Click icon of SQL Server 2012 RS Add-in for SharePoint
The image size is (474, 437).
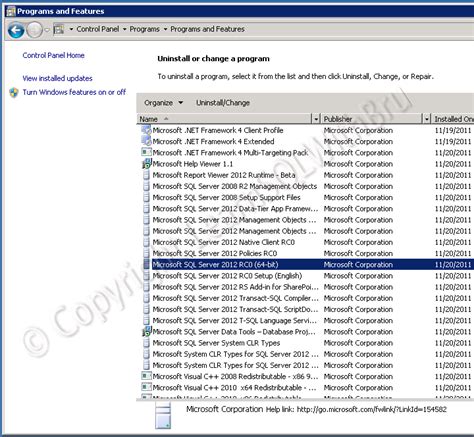146,287
